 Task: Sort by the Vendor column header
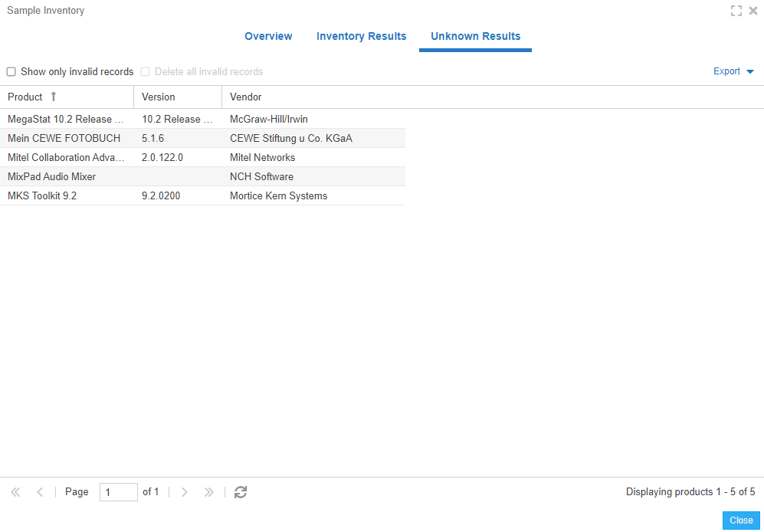click(245, 97)
